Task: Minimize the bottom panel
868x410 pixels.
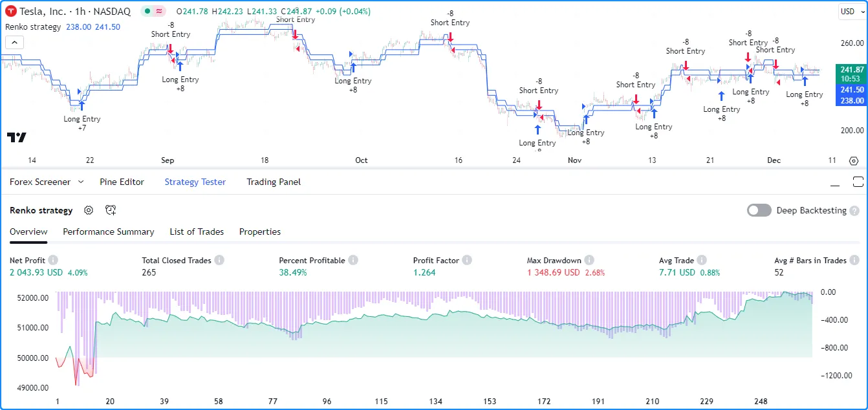Action: pos(835,182)
